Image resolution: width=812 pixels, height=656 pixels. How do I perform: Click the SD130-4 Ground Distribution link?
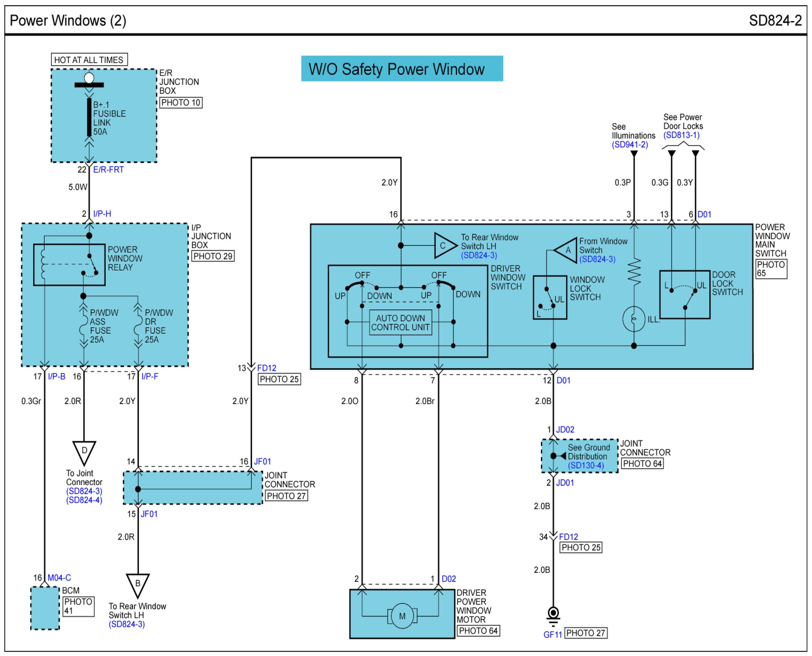586,465
